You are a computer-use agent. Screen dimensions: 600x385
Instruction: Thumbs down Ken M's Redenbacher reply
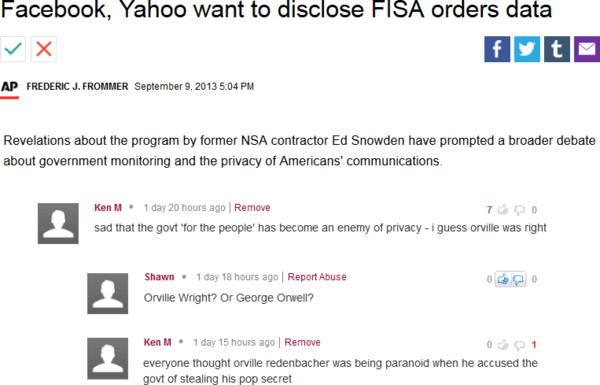click(x=519, y=345)
